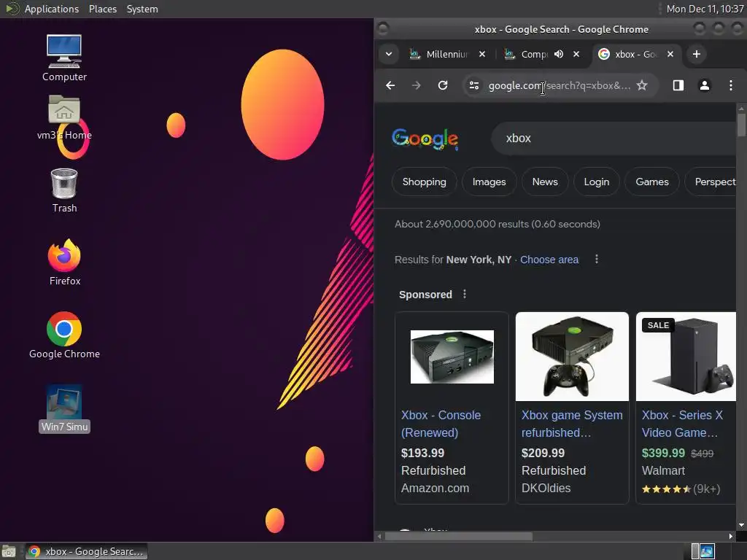Open Chrome profile icon

click(x=705, y=85)
